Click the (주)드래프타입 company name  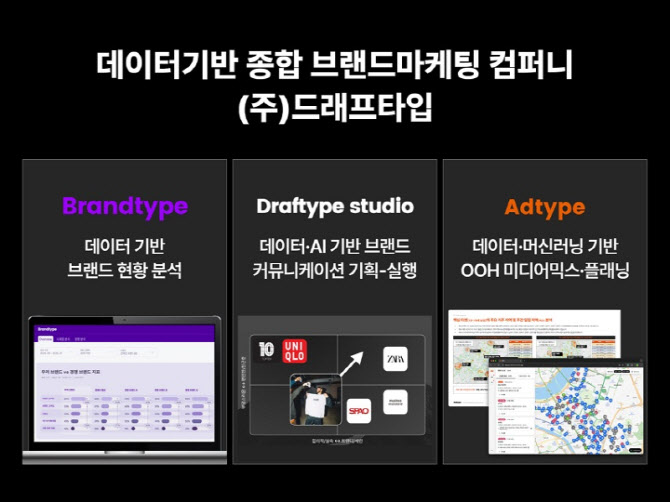pos(335,108)
